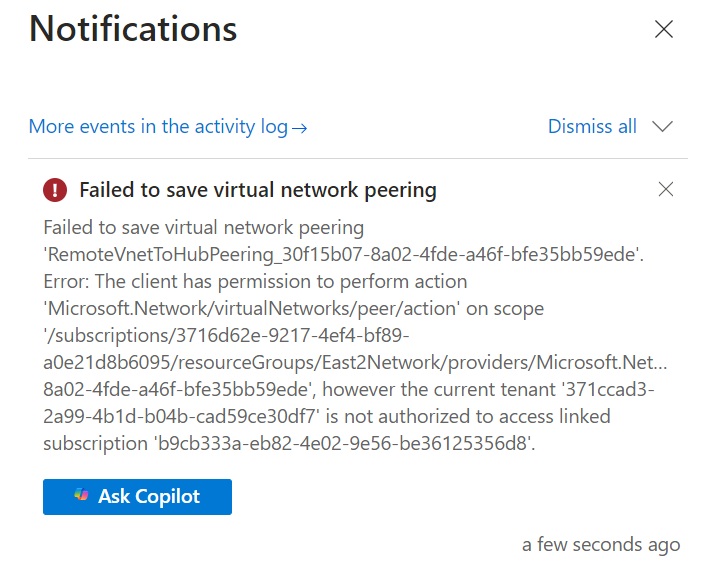
Task: Click the Notifications panel heading
Action: pyautogui.click(x=133, y=29)
